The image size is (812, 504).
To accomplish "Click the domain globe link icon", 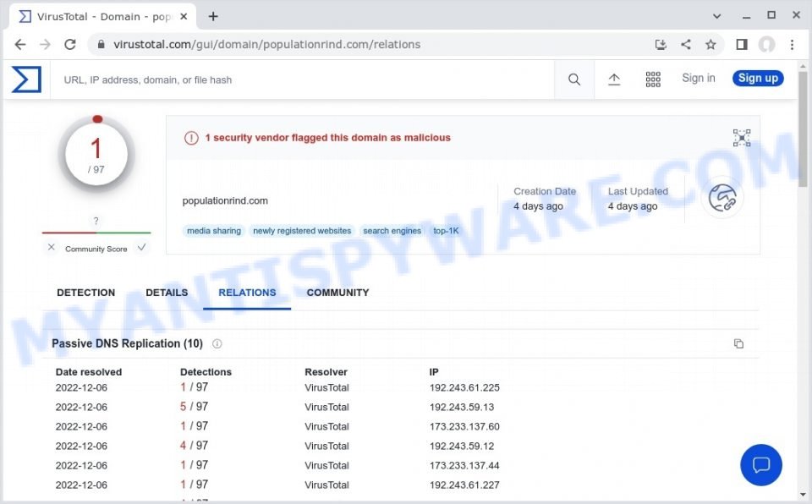I will tap(722, 198).
